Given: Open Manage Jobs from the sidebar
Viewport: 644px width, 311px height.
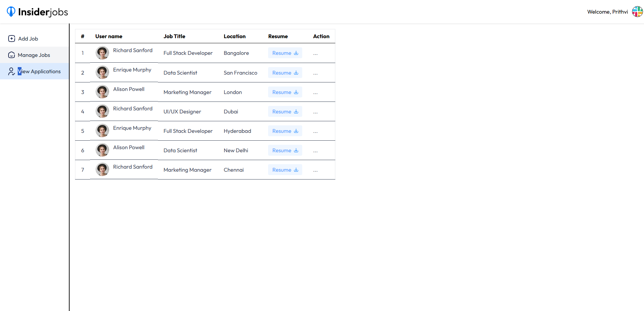Looking at the screenshot, I should [34, 55].
